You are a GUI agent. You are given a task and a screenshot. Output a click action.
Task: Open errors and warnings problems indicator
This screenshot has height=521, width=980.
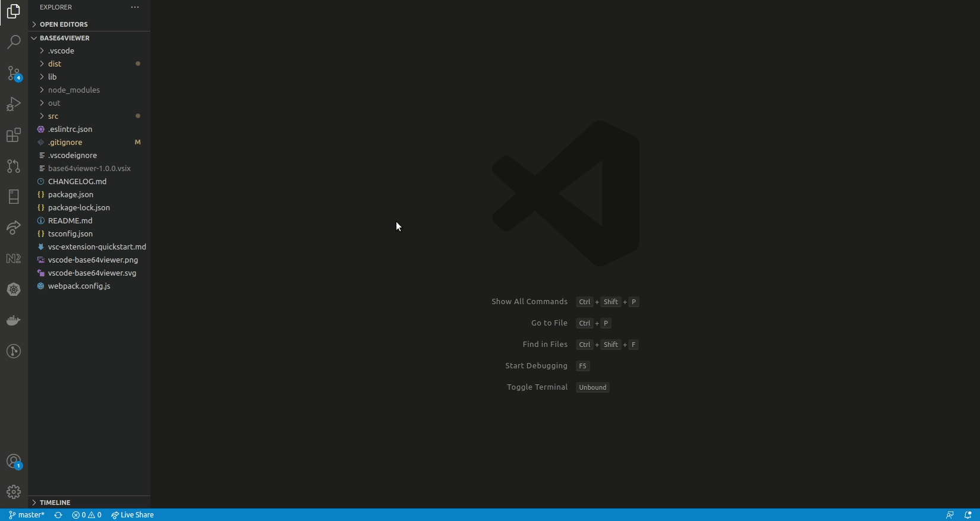[87, 515]
